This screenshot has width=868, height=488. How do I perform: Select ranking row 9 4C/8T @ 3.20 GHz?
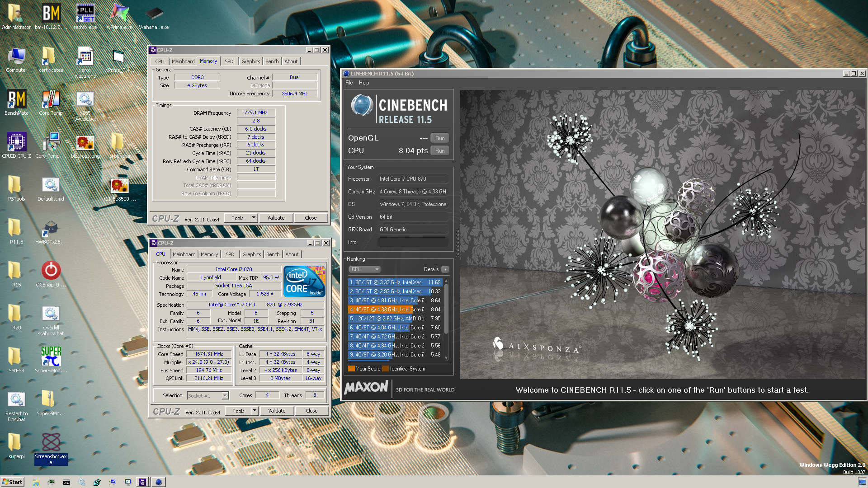pos(395,355)
